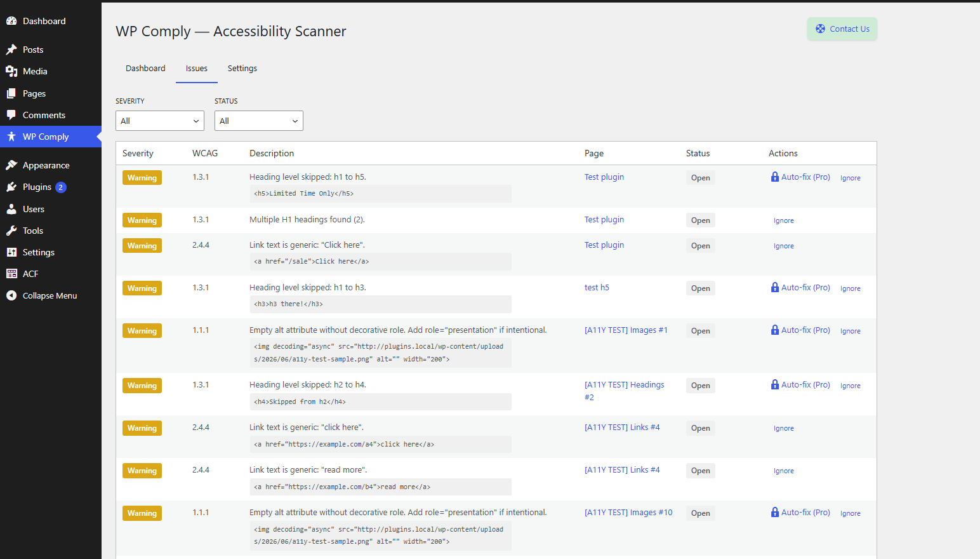Screen dimensions: 980x559
Task: Click the Dashboard gauge icon in sidebar
Action: (x=11, y=21)
